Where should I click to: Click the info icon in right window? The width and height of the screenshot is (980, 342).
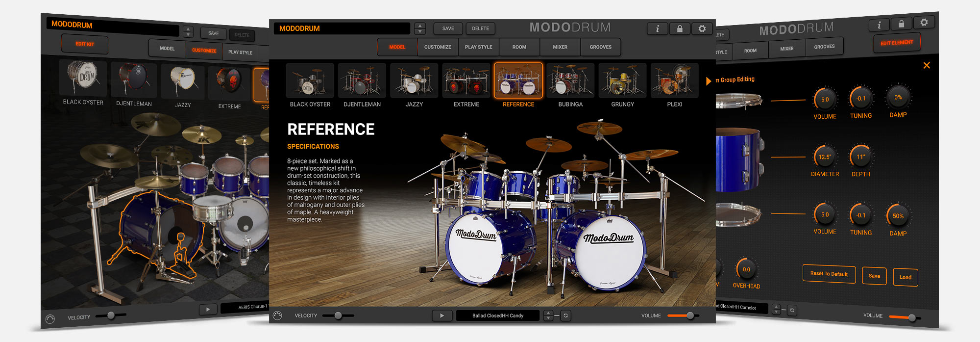pyautogui.click(x=879, y=25)
